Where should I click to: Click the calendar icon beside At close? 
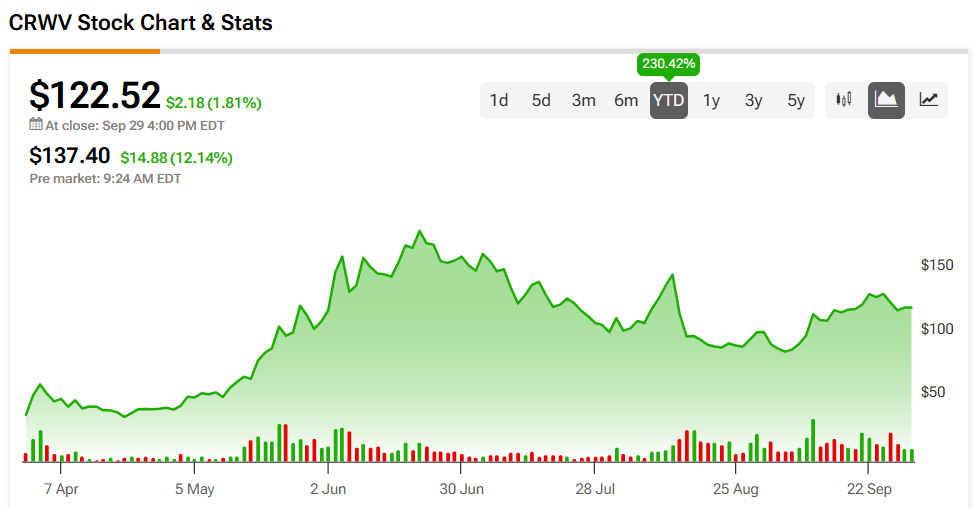click(x=36, y=124)
